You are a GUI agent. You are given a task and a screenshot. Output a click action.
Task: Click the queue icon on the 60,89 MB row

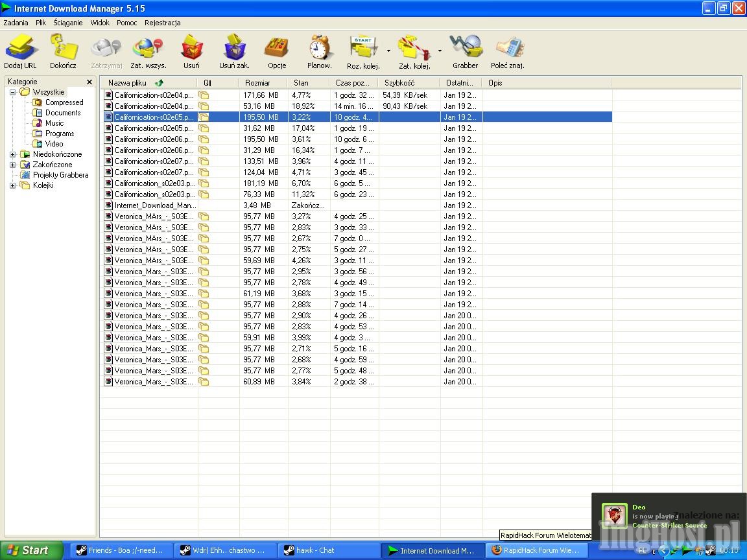[x=204, y=381]
